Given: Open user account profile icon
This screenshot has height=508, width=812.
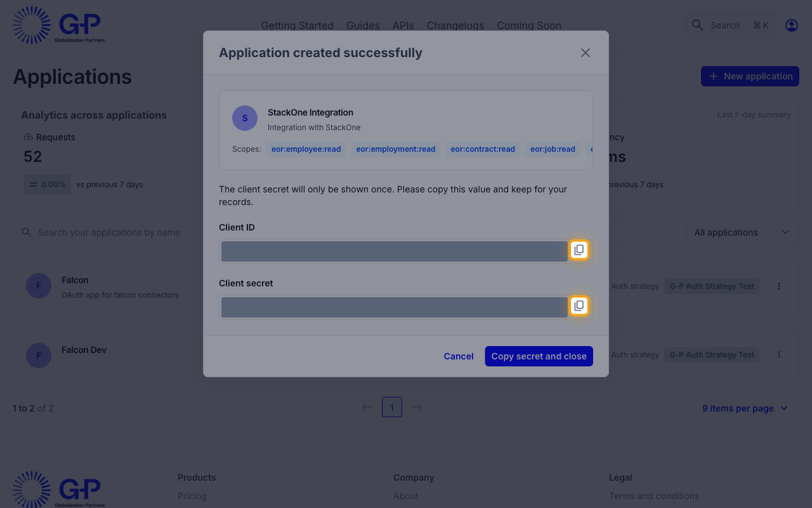Looking at the screenshot, I should click(791, 25).
